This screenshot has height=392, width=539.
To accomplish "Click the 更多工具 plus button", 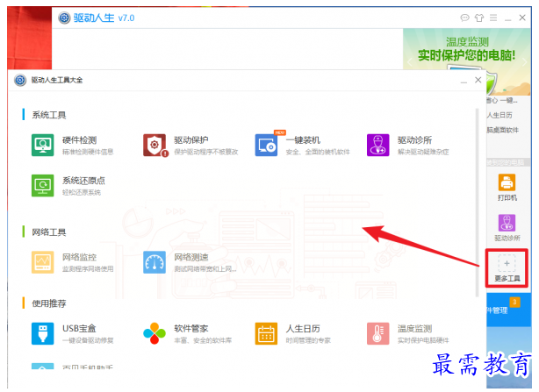I will pyautogui.click(x=507, y=264).
